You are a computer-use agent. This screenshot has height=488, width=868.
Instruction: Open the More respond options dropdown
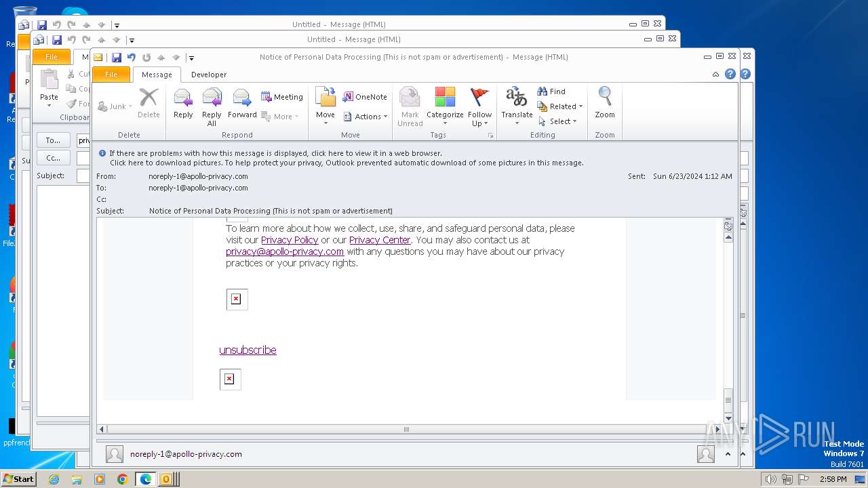279,117
